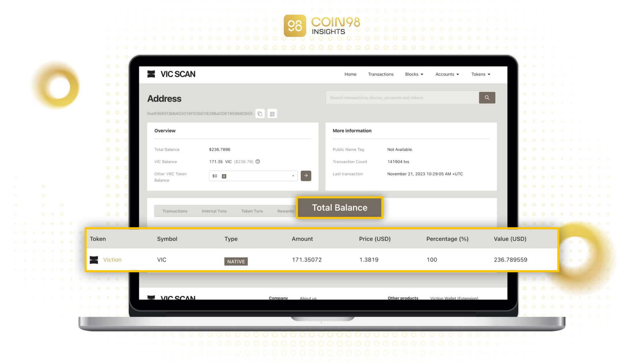644x362 pixels.
Task: Expand Other VRC Token Balance dropdown
Action: (253, 176)
